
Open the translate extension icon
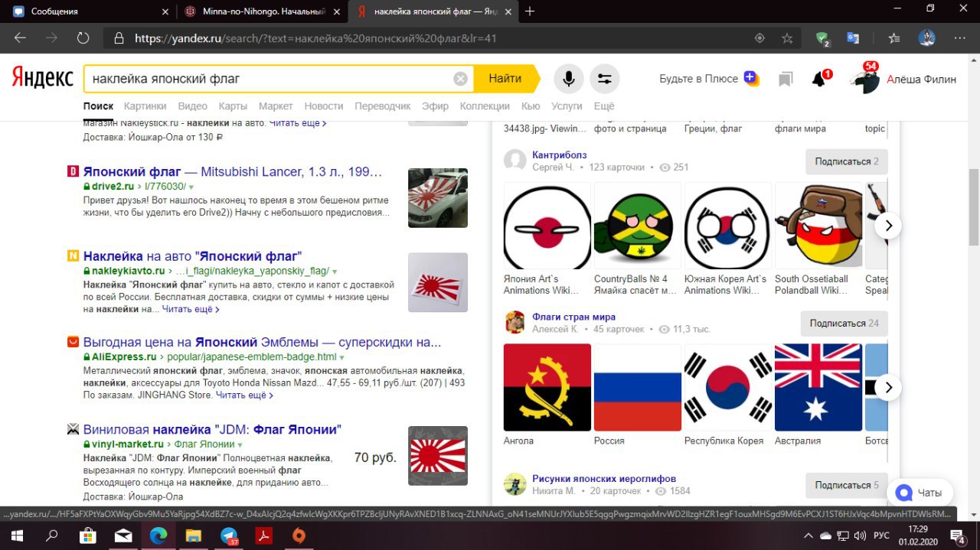tap(853, 37)
